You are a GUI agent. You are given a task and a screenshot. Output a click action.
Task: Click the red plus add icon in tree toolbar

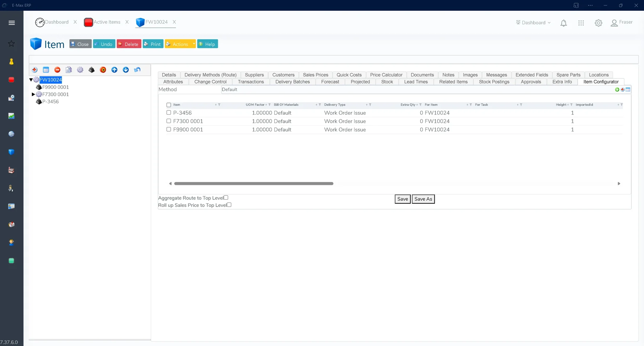(35, 70)
